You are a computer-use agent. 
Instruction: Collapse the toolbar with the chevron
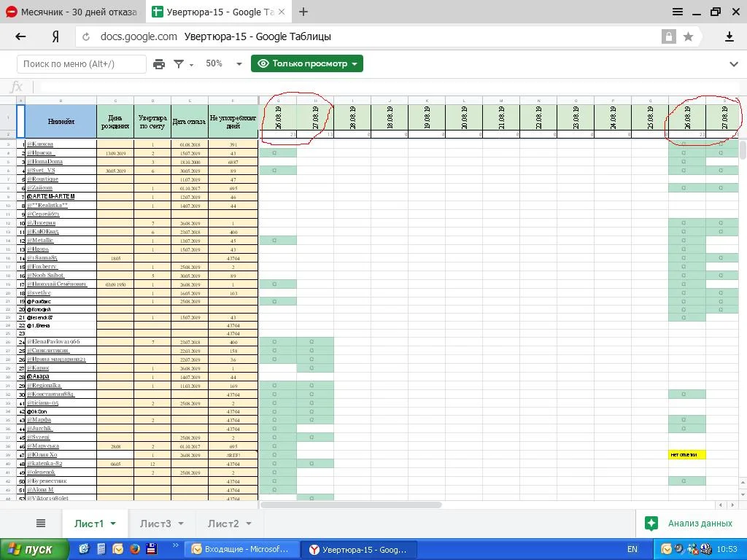pos(734,64)
